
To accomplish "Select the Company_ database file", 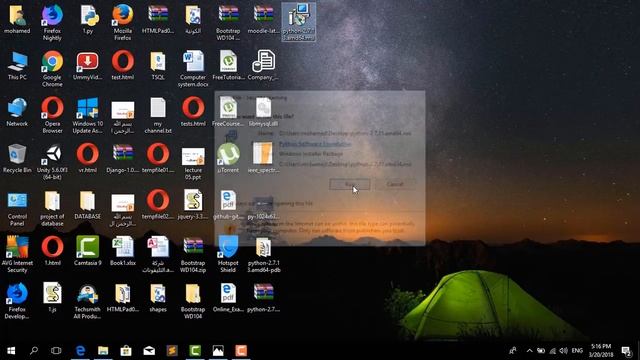I will pyautogui.click(x=263, y=65).
